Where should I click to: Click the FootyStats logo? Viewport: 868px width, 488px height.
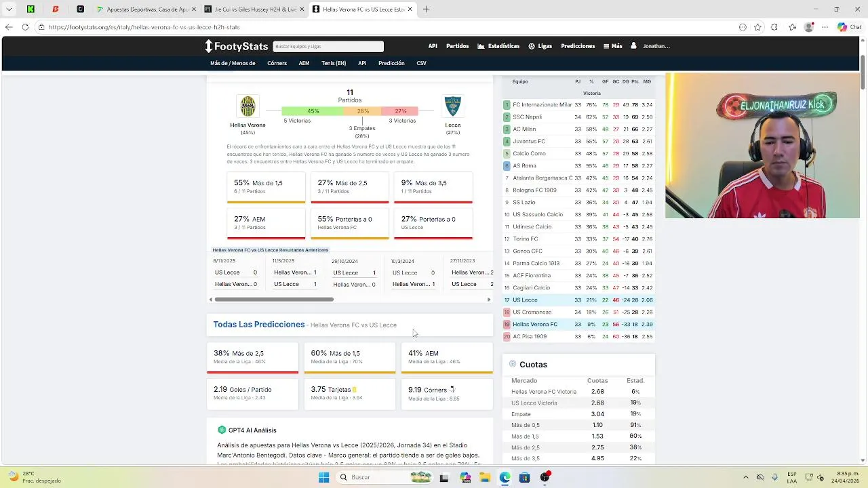[x=237, y=46]
